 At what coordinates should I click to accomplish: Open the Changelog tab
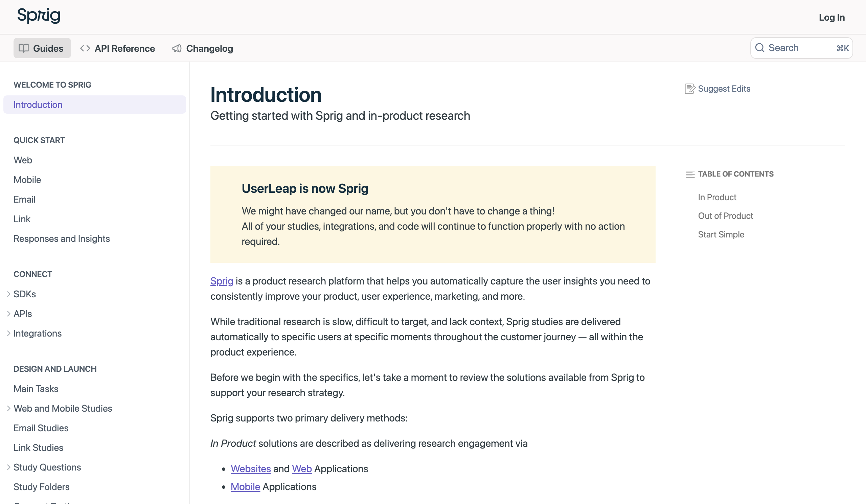[x=202, y=48]
